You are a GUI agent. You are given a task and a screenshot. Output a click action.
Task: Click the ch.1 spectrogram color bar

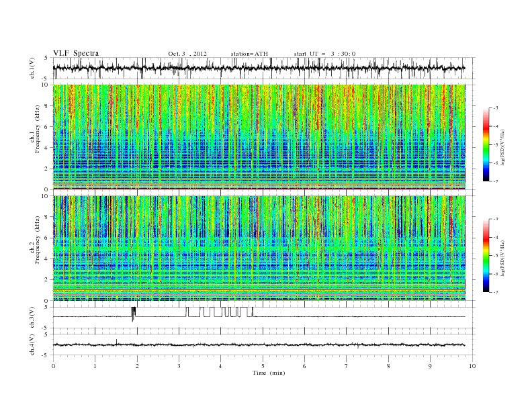click(486, 145)
